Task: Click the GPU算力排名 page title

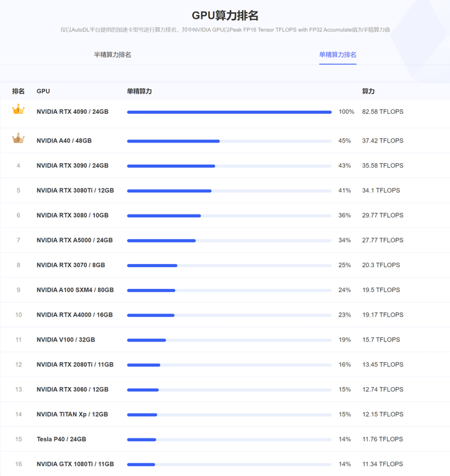Action: pyautogui.click(x=225, y=16)
